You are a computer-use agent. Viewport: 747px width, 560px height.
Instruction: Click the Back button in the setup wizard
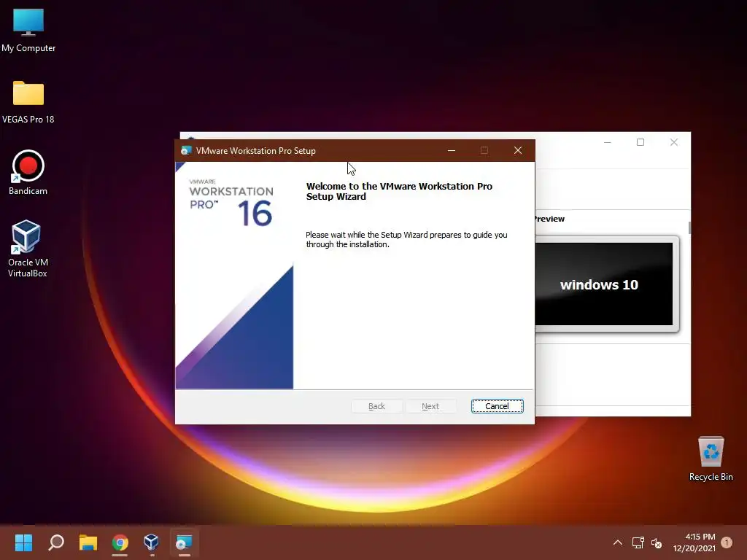pyautogui.click(x=376, y=406)
